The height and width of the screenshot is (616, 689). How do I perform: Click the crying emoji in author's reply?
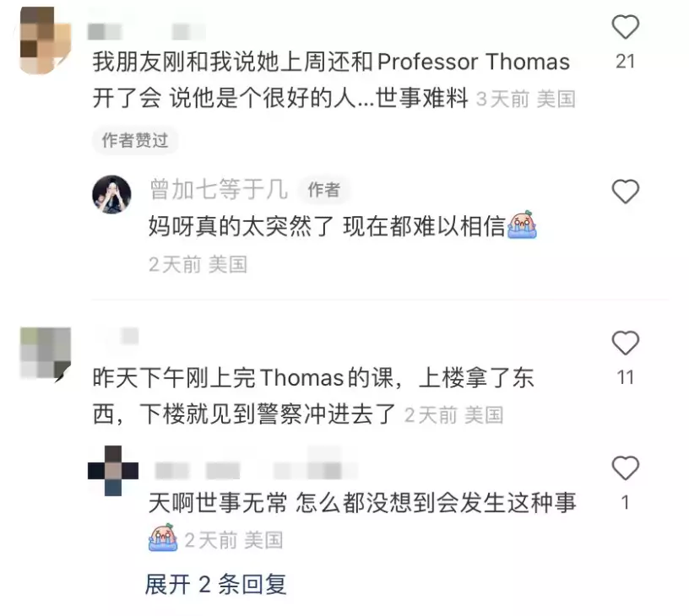coord(522,224)
